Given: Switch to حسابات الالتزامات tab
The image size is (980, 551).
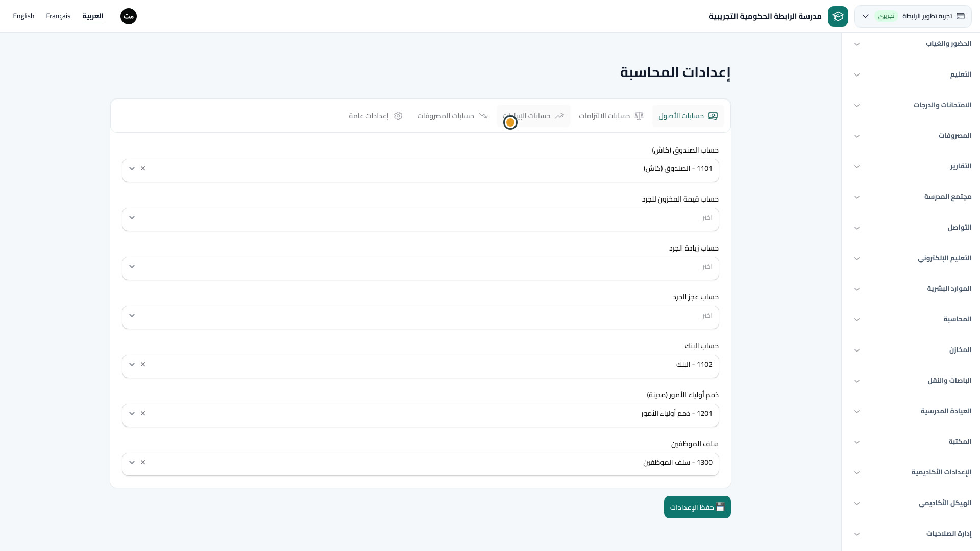Looking at the screenshot, I should [611, 116].
